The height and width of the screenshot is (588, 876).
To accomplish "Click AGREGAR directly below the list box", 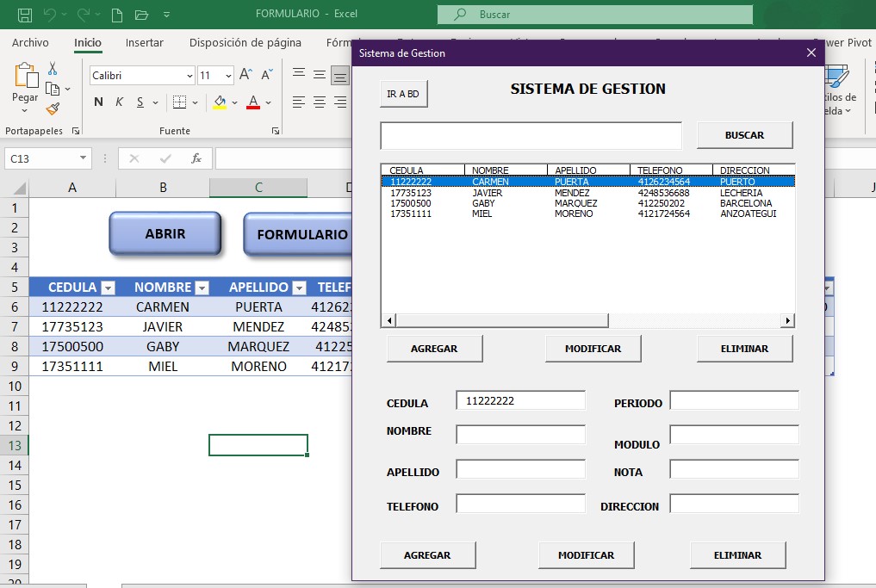I will click(x=434, y=349).
